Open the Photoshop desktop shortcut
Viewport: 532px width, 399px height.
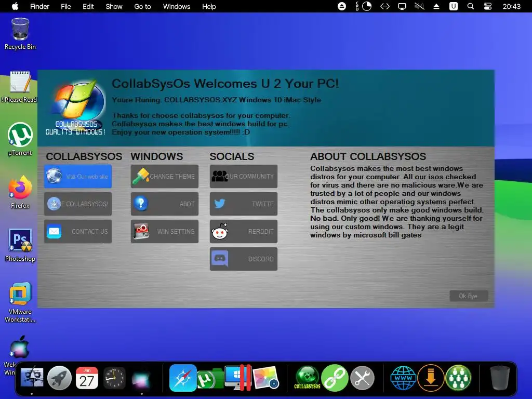tap(20, 245)
